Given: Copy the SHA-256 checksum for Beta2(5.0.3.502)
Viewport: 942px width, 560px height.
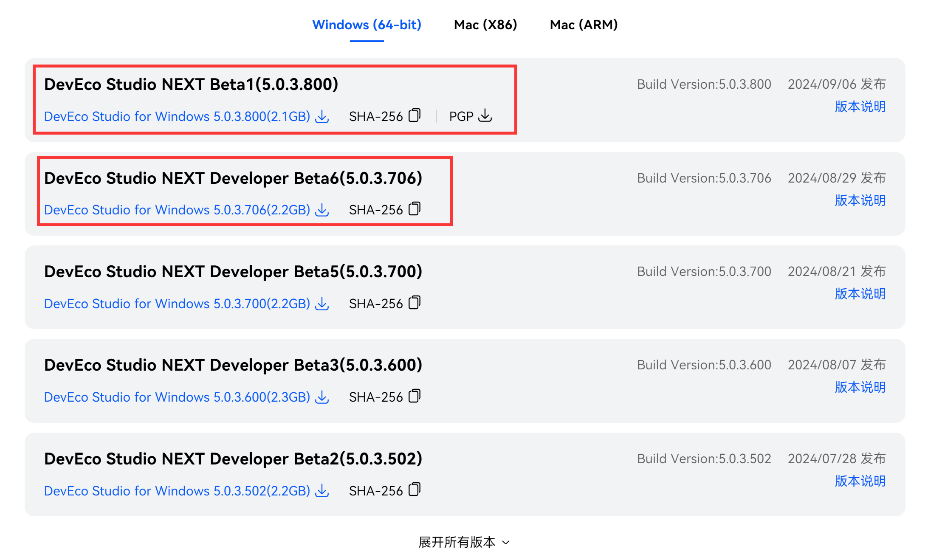Looking at the screenshot, I should 415,490.
